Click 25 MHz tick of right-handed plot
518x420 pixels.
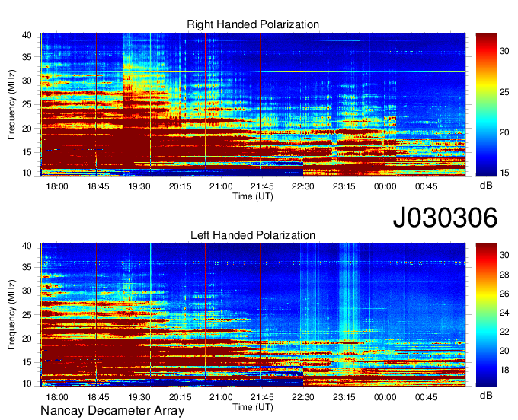click(27, 104)
